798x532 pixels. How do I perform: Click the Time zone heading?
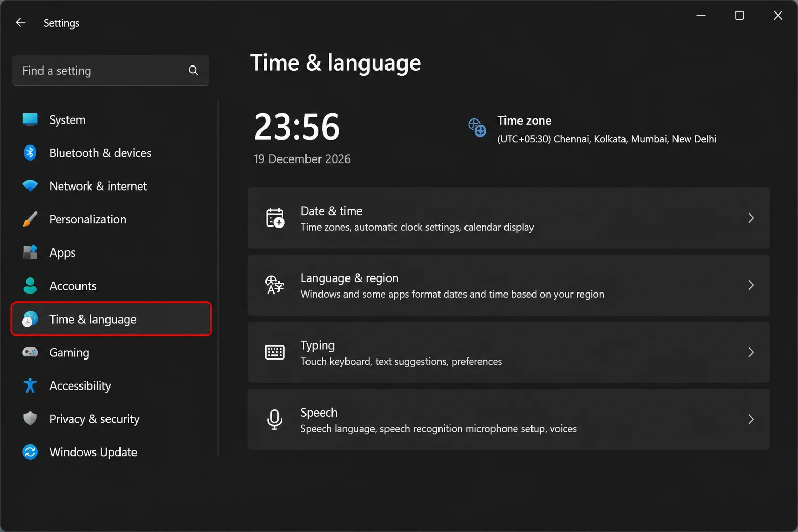click(524, 121)
